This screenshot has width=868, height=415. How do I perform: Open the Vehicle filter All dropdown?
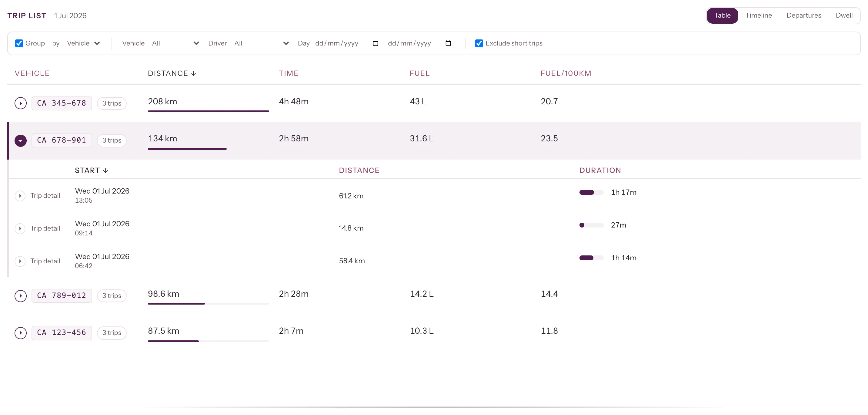pyautogui.click(x=175, y=43)
